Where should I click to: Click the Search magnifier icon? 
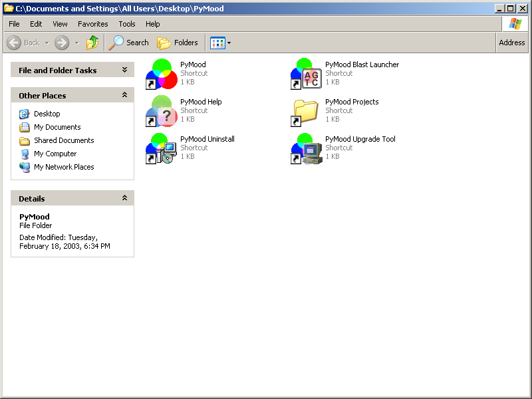click(116, 43)
